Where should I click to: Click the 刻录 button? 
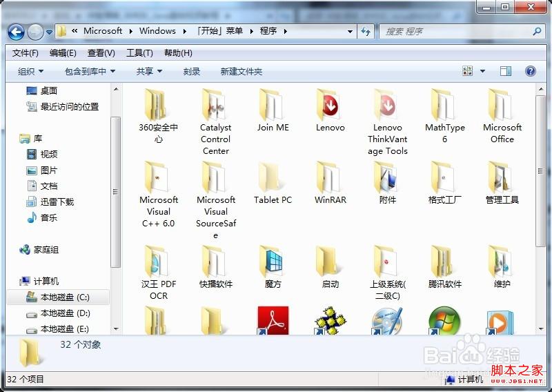(x=192, y=72)
